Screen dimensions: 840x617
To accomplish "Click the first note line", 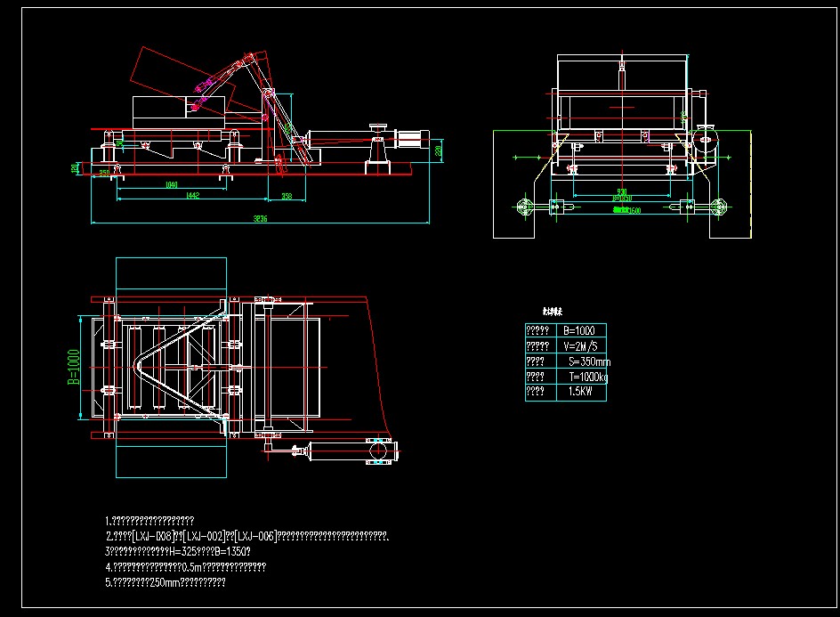I will click(149, 521).
